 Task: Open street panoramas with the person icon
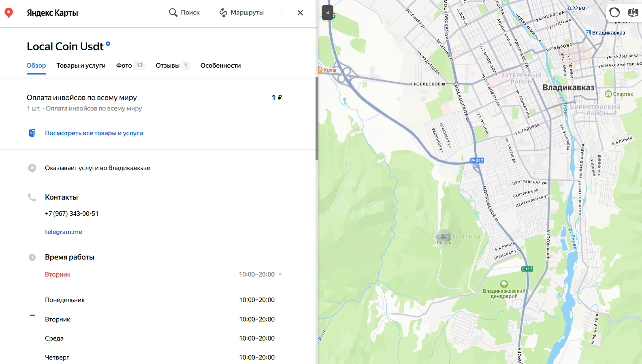coord(633,13)
